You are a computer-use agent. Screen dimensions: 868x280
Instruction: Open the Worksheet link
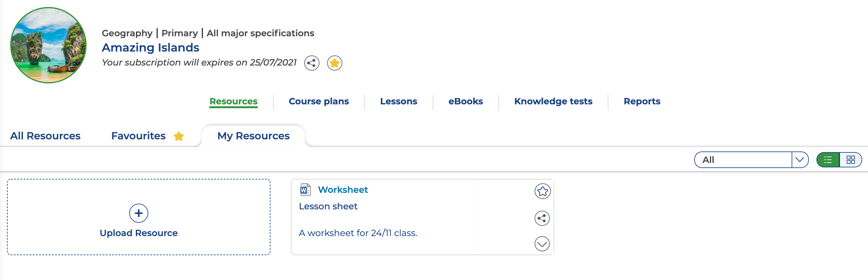pos(343,190)
